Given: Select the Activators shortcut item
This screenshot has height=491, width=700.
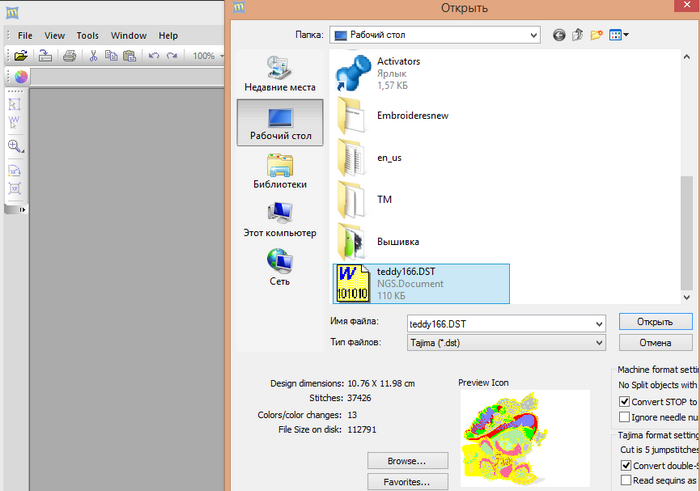Looking at the screenshot, I should (421, 73).
